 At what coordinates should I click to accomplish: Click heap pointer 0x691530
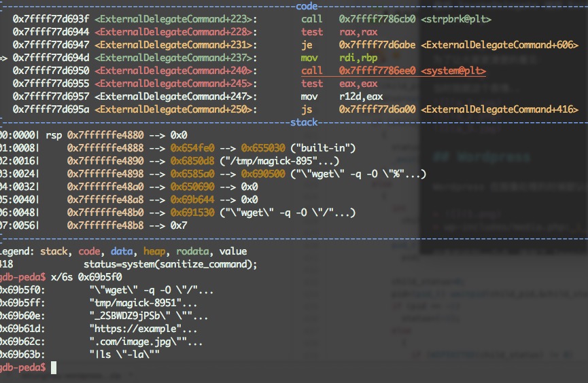click(x=192, y=213)
